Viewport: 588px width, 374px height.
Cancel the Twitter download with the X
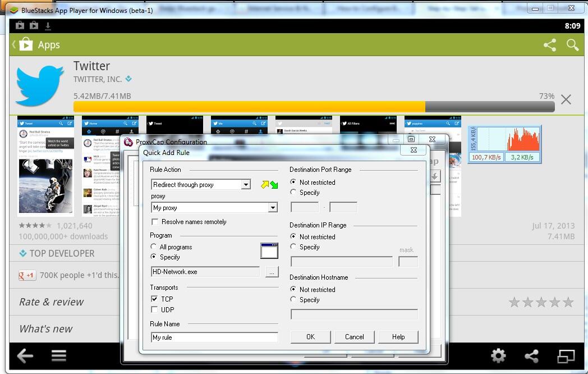pyautogui.click(x=566, y=99)
